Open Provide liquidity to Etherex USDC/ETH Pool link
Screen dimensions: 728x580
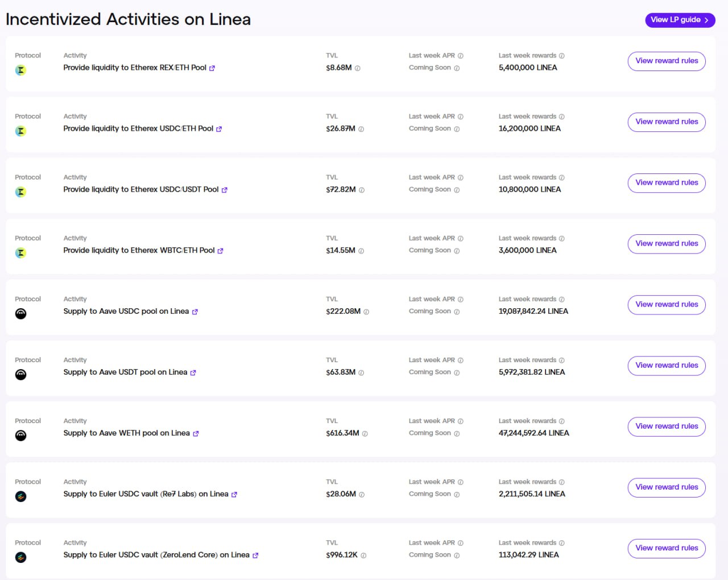coord(138,129)
